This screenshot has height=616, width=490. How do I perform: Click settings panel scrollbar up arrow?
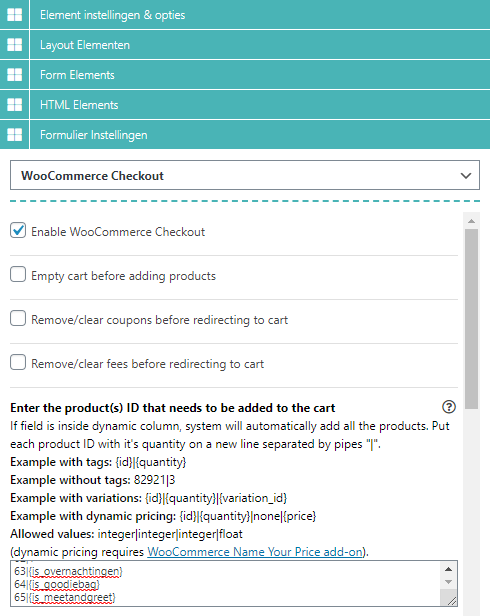point(472,221)
